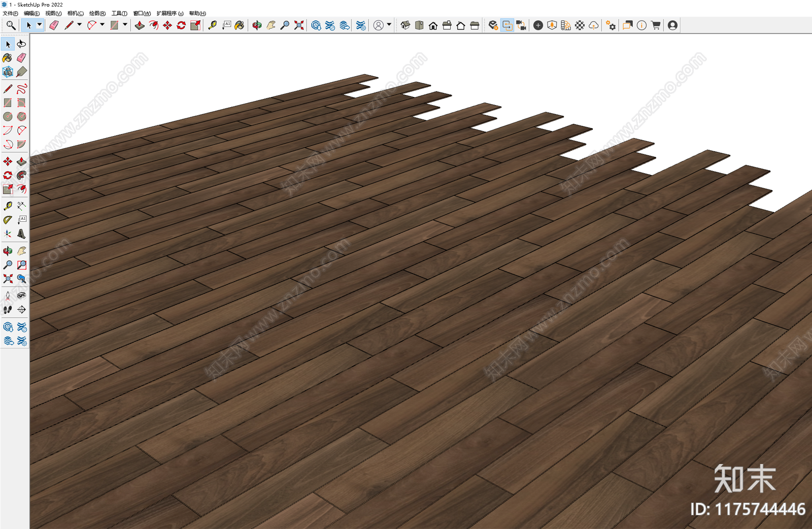Open the 相机(C) menu
Viewport: 812px width, 529px height.
(76, 13)
